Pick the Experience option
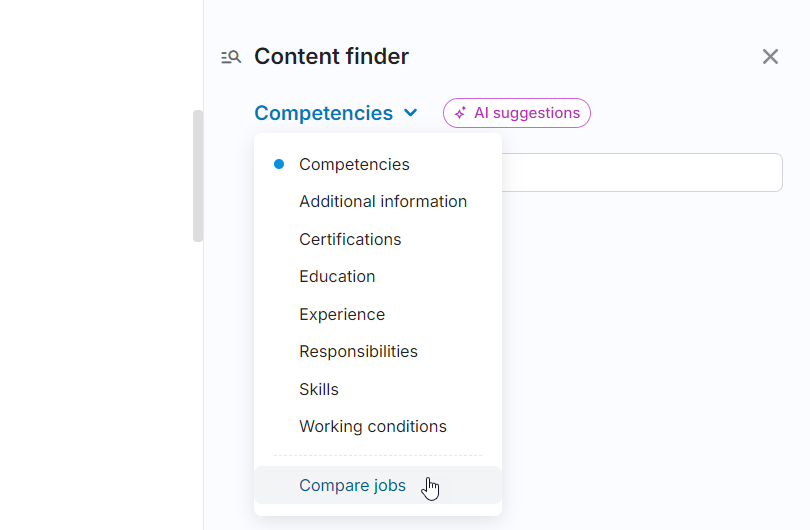Viewport: 810px width, 530px height. point(342,314)
